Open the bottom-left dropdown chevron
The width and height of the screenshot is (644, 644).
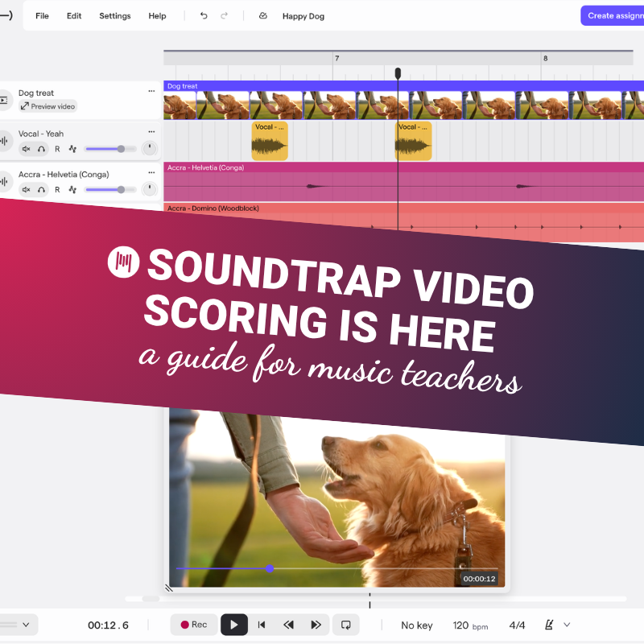point(26,625)
